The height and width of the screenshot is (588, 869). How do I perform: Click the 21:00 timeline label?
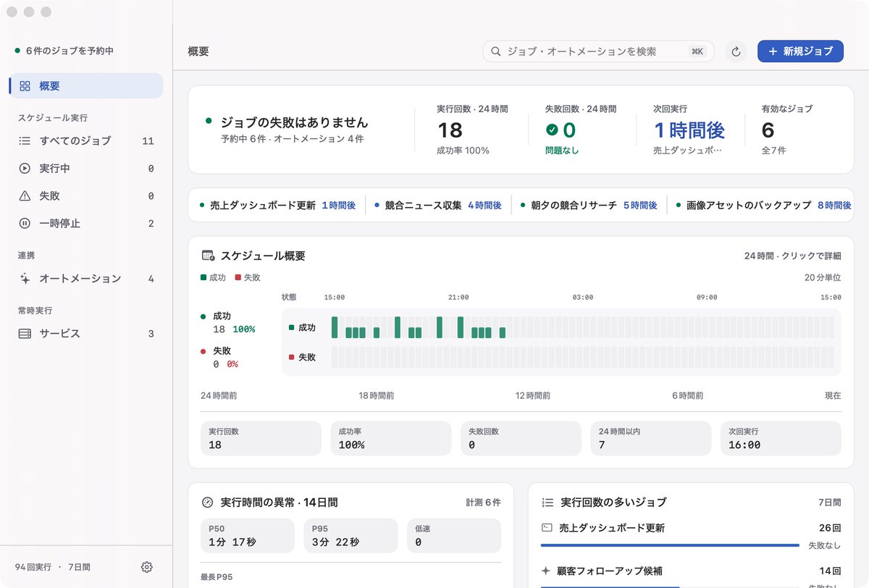coord(458,297)
